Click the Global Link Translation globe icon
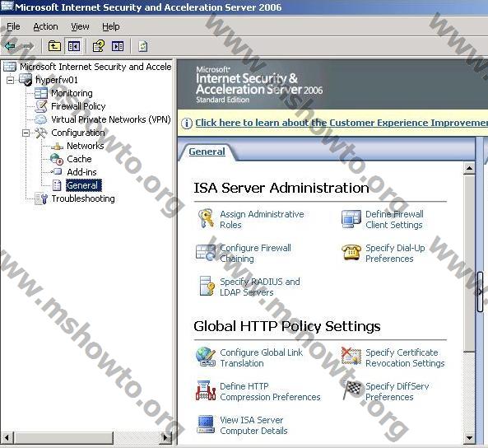This screenshot has height=448, width=488. pos(206,357)
